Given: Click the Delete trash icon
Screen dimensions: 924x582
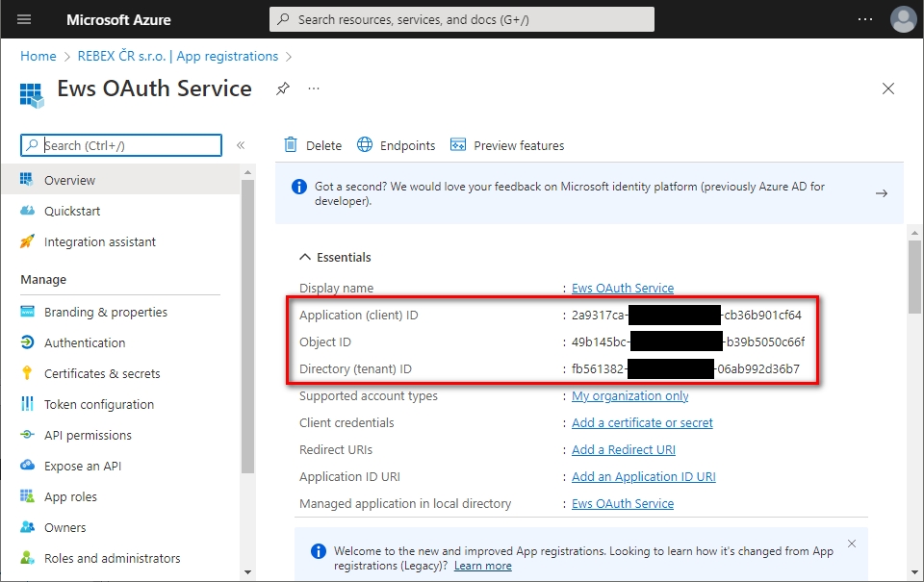Looking at the screenshot, I should click(x=291, y=145).
